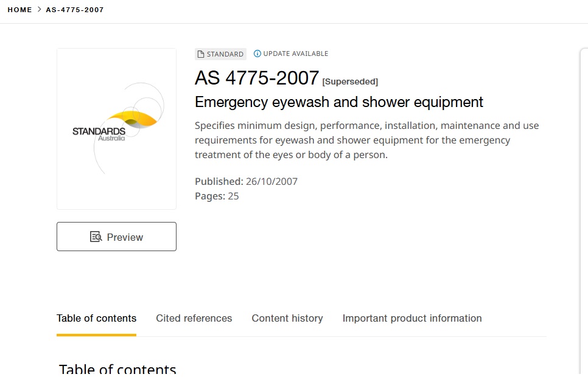Open Important product information tab
Viewport: 588px width, 377px height.
412,318
